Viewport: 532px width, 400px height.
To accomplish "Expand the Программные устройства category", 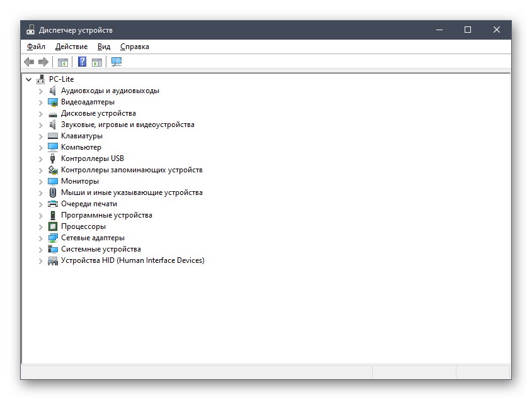I will [x=41, y=216].
